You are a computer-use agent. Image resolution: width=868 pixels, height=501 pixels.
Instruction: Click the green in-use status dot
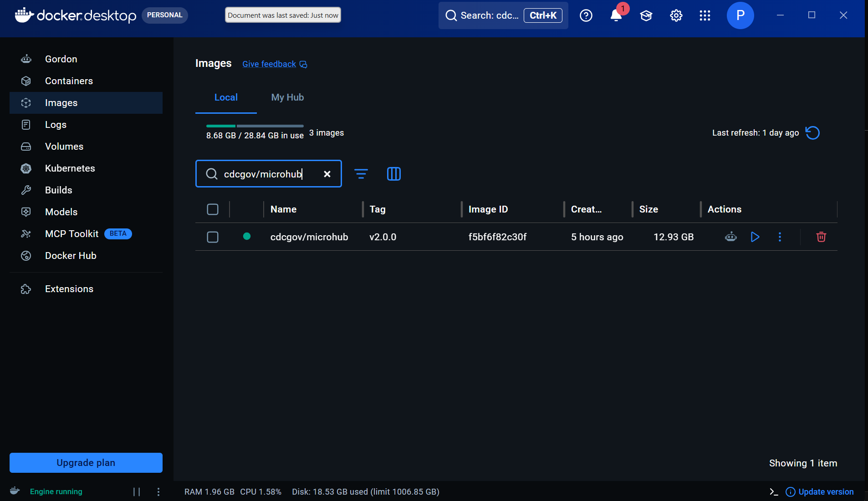(247, 236)
